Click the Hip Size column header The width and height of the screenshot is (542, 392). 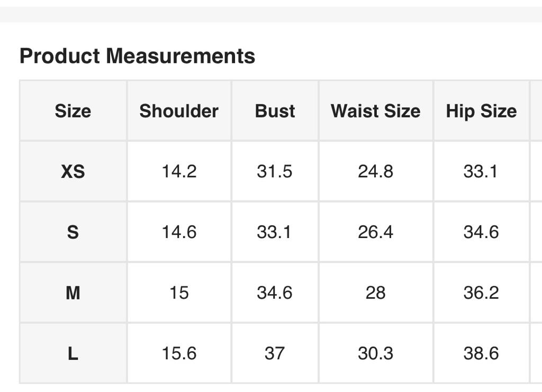tap(481, 111)
